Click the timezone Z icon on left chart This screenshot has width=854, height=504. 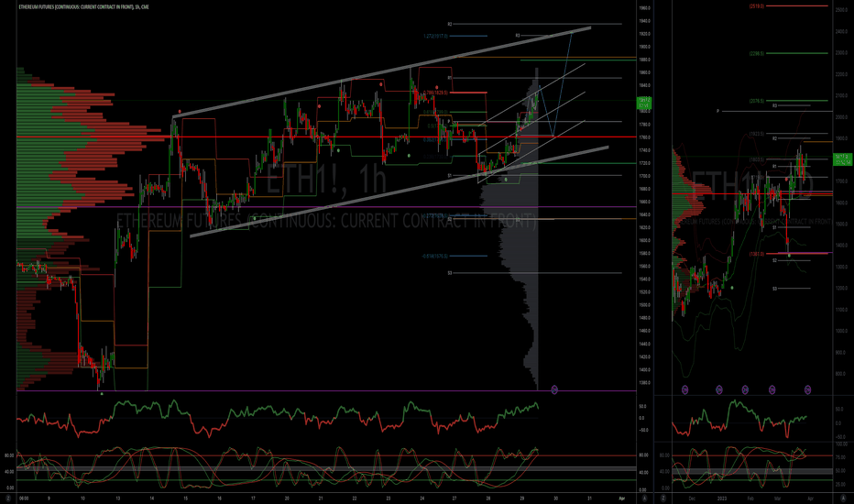[x=8, y=498]
